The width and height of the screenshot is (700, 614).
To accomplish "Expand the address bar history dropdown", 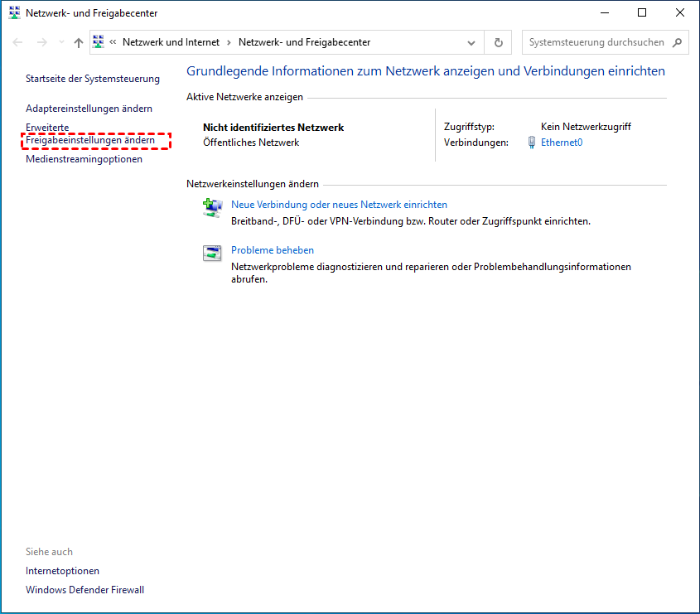I will pyautogui.click(x=471, y=42).
